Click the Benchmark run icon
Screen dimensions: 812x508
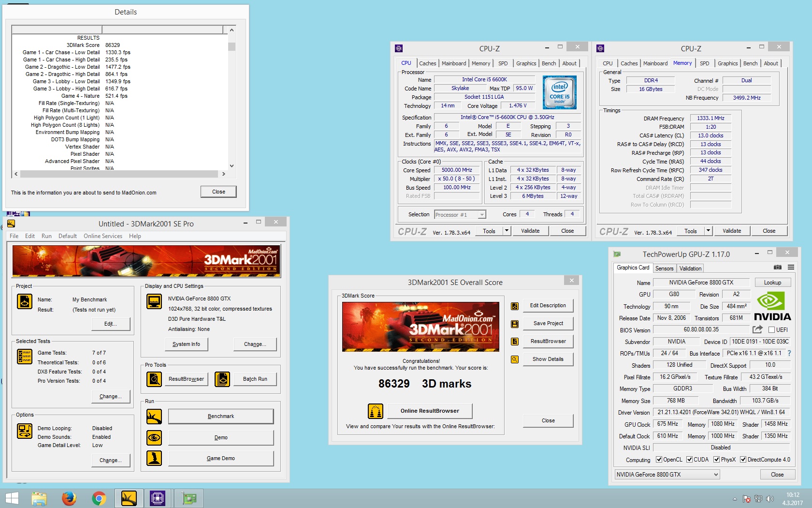(154, 416)
